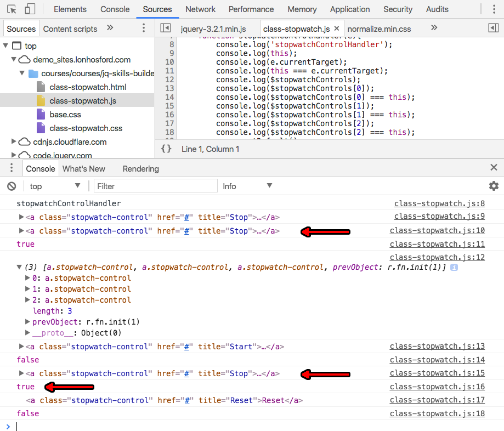Follow the class-stopwatch.js:15 source link
This screenshot has height=431, width=504.
click(437, 373)
